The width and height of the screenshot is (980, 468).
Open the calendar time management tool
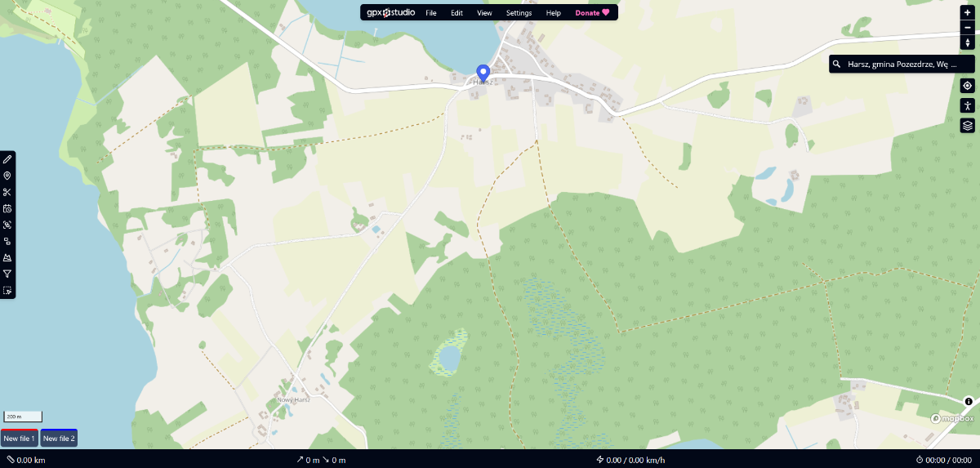[7, 208]
